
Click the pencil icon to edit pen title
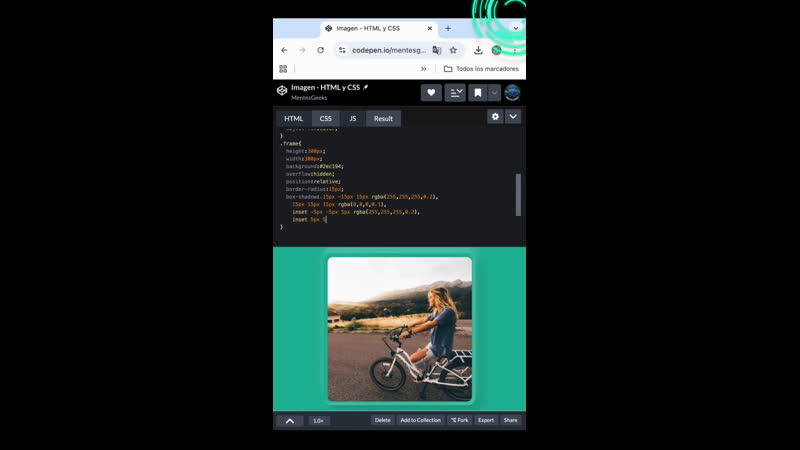(366, 87)
